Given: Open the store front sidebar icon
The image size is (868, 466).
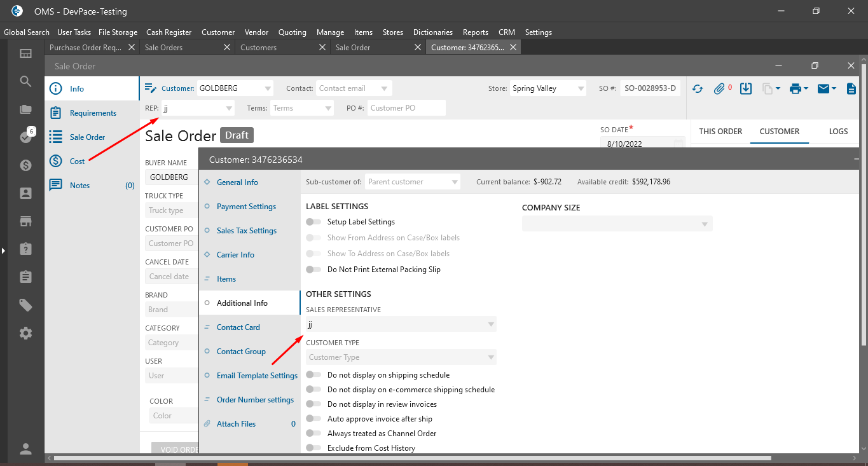Looking at the screenshot, I should click(x=25, y=221).
